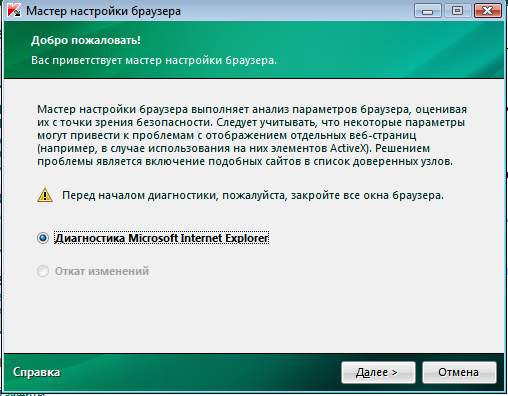508x396 pixels.
Task: Close the wizard window with X
Action: click(x=487, y=11)
